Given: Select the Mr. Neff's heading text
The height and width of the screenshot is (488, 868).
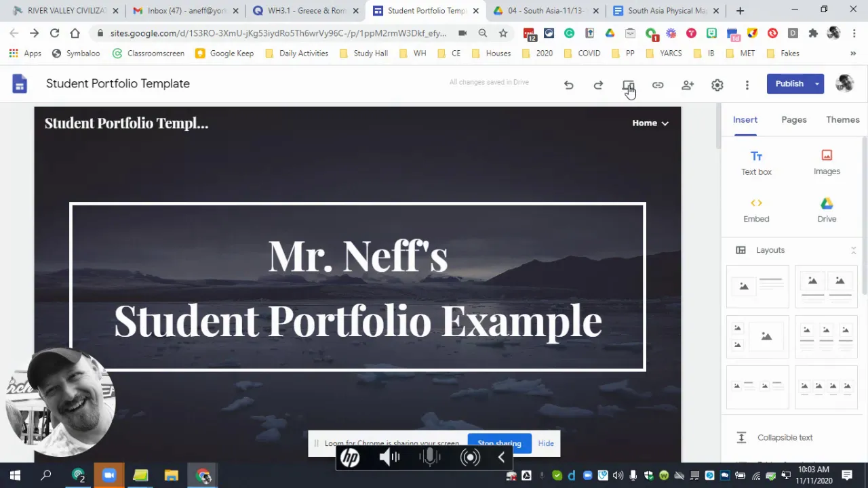Looking at the screenshot, I should point(358,256).
